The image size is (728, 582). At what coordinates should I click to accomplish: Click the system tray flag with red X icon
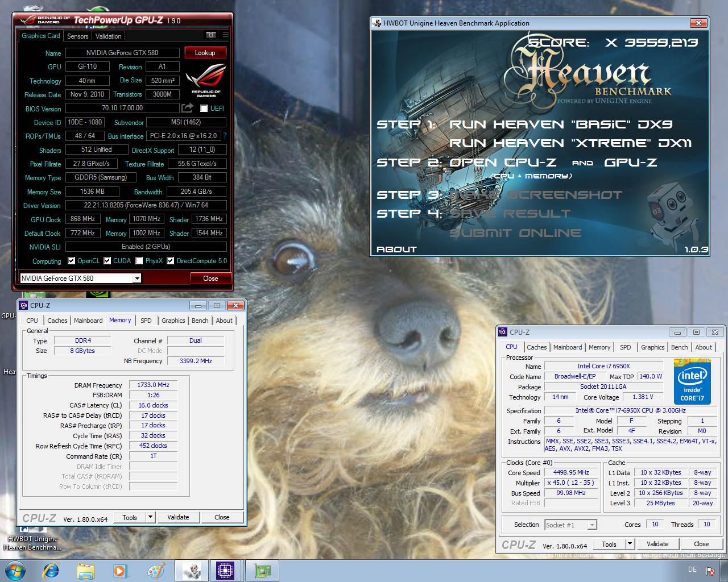click(710, 571)
